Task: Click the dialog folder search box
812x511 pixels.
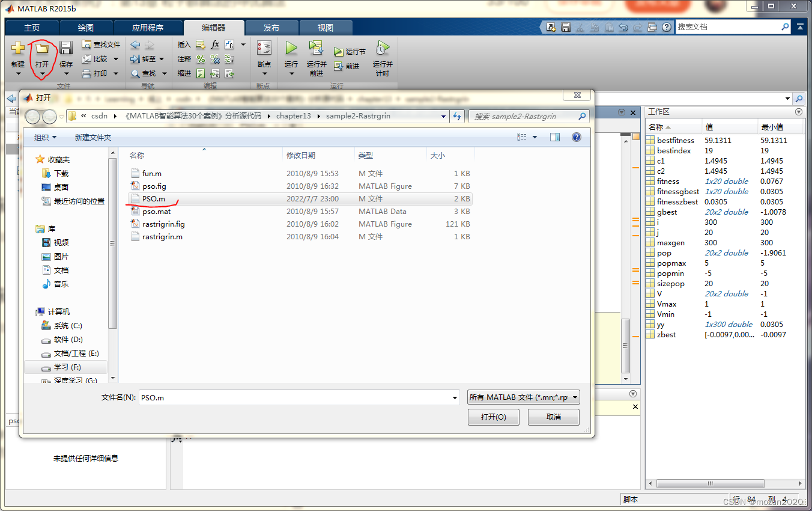Action: tap(529, 116)
